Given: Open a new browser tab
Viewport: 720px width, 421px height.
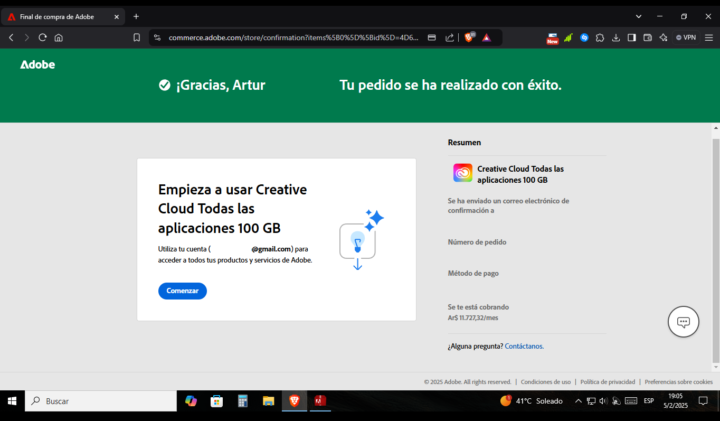Looking at the screenshot, I should [x=136, y=17].
